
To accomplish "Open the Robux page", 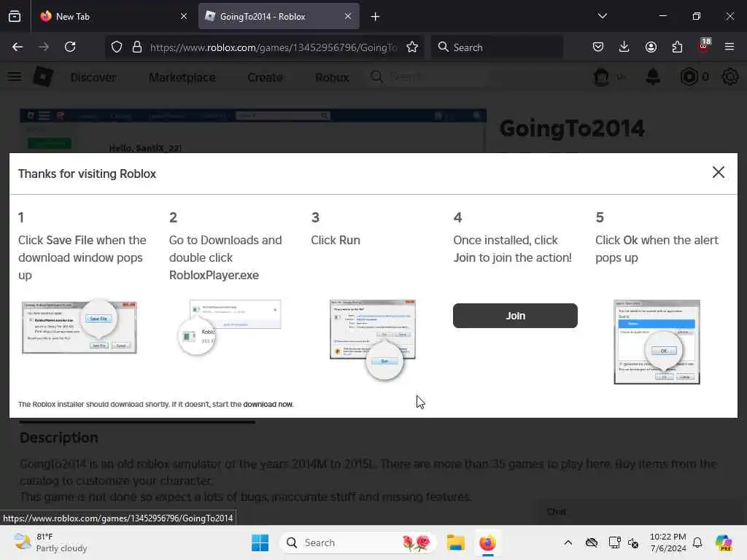I will click(x=332, y=77).
